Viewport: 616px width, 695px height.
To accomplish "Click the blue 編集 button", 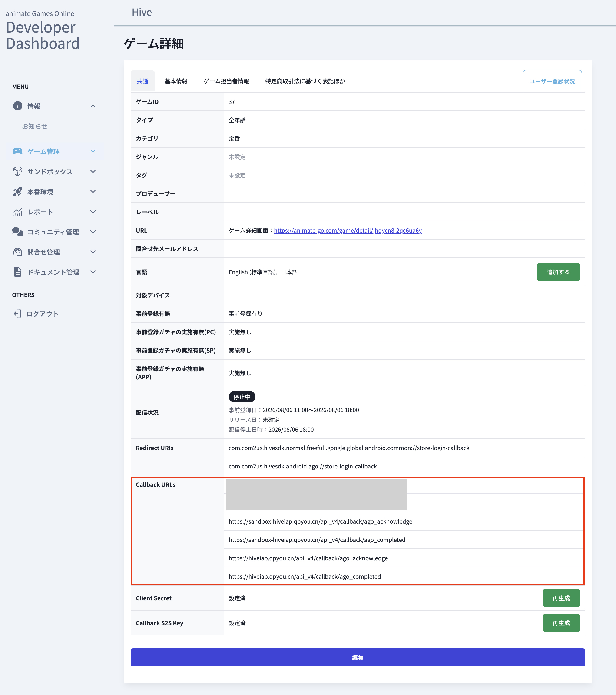I will (358, 657).
